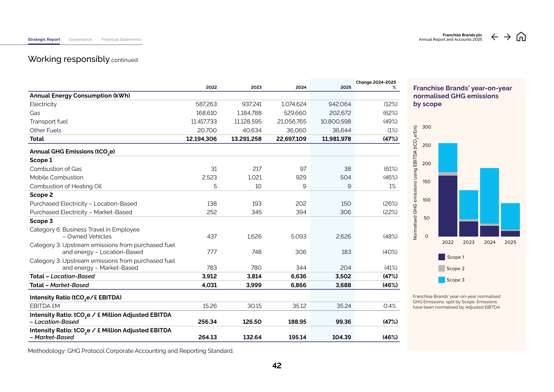Go to the next page arrow
Viewport: 554px width, 392px height.
point(507,37)
